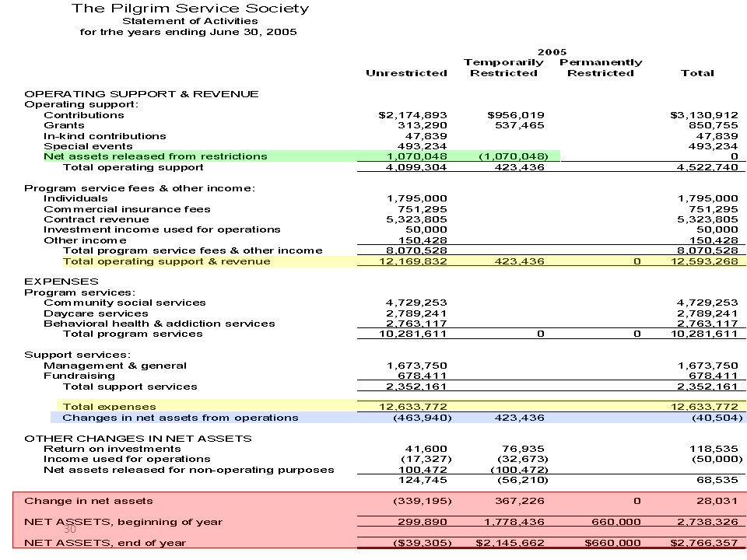Select the subtotal value 124,745

[423, 480]
